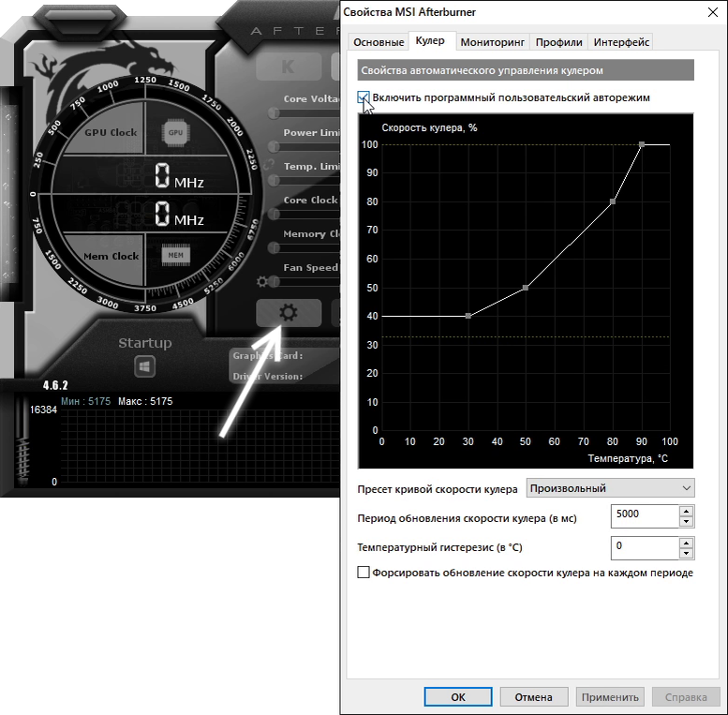Image resolution: width=728 pixels, height=715 pixels.
Task: Increase the fan speed update period value
Action: pyautogui.click(x=686, y=511)
